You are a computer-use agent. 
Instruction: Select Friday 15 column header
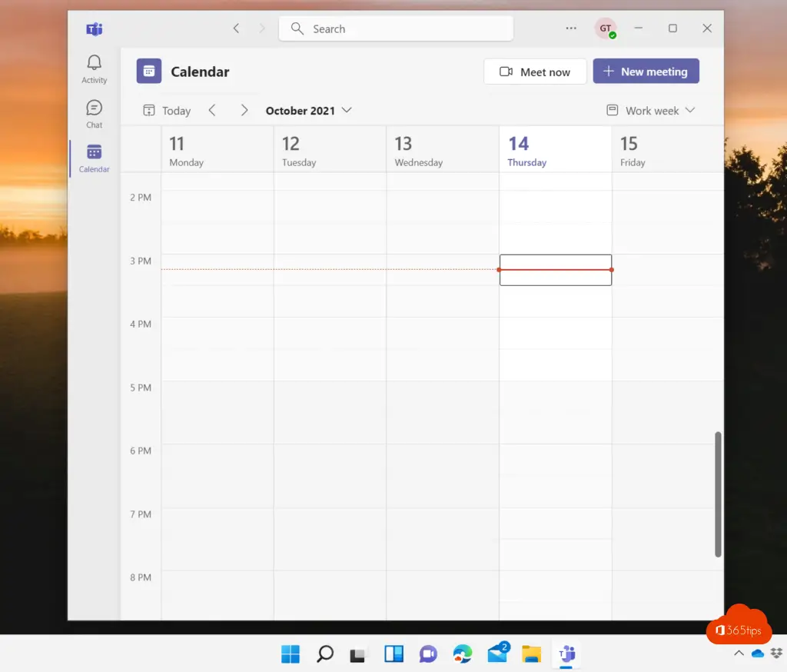tap(667, 150)
